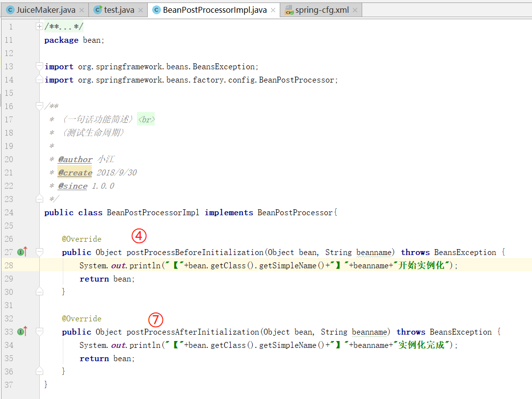Click the BeanPostProcessor interface name in class declaration
Screen dimensions: 532x399
pos(294,212)
